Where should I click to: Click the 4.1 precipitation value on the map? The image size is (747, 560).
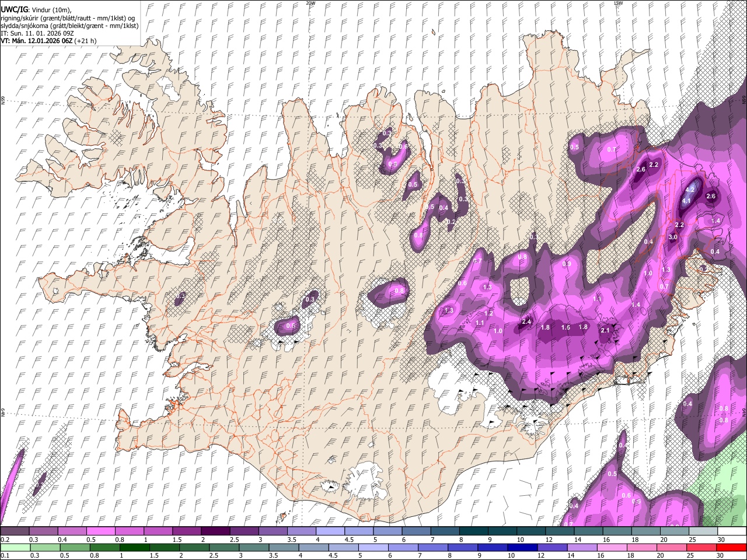687,201
